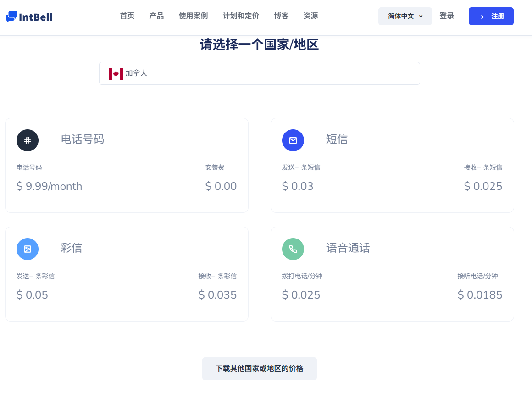Open the 博客 page

click(x=281, y=16)
